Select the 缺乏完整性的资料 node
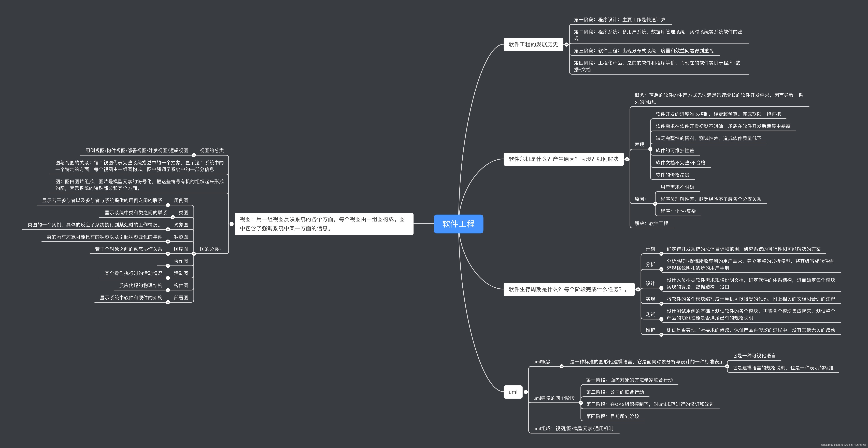Viewport: 868px width, 448px height. (708, 138)
